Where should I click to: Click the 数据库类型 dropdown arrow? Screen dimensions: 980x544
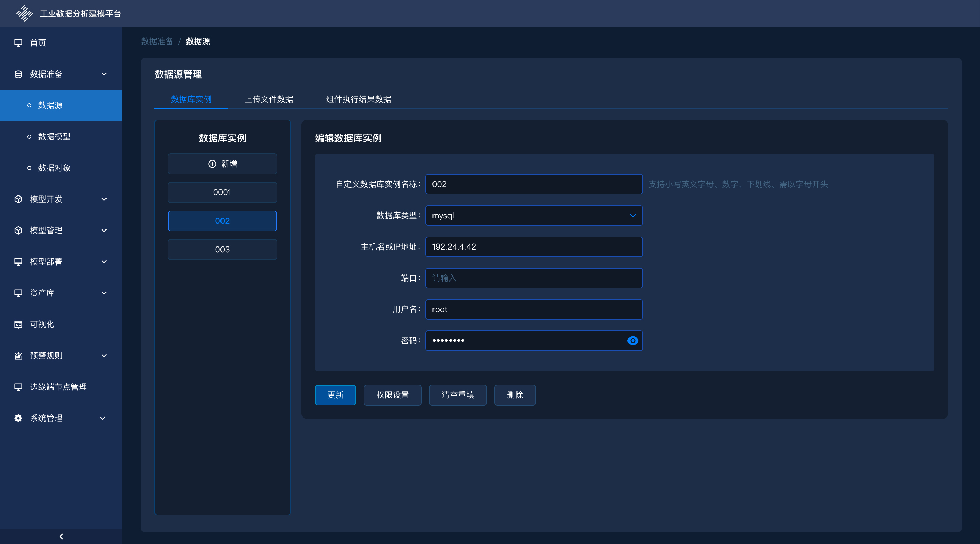click(x=632, y=216)
